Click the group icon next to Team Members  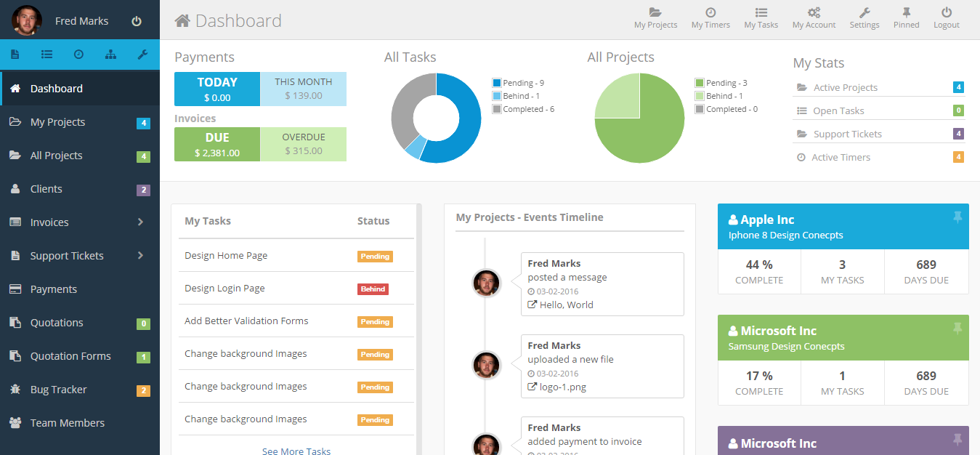pos(15,423)
